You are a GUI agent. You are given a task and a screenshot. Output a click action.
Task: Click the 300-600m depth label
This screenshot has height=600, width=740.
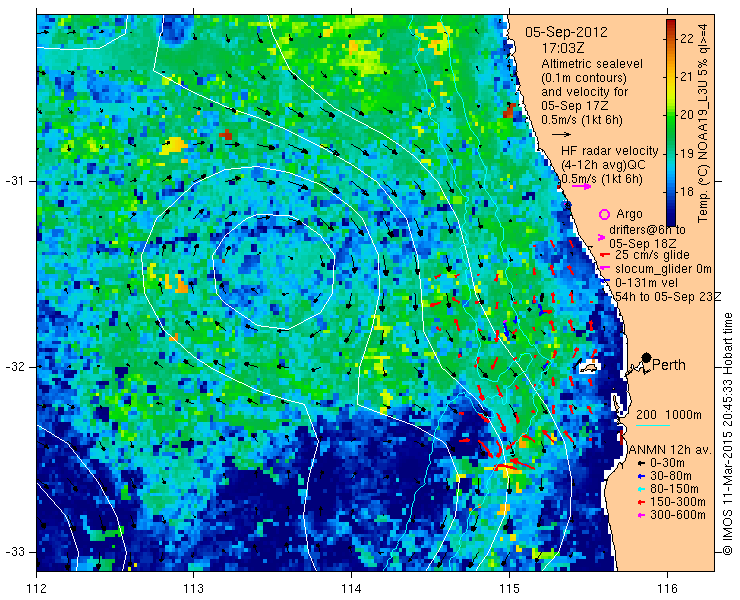pyautogui.click(x=677, y=515)
